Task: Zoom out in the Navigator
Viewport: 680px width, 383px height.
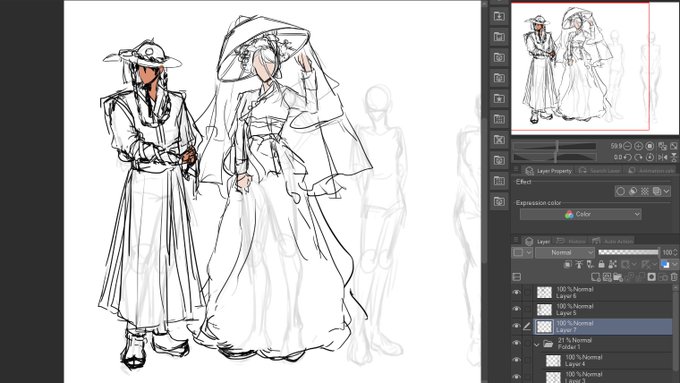Action: tap(627, 146)
